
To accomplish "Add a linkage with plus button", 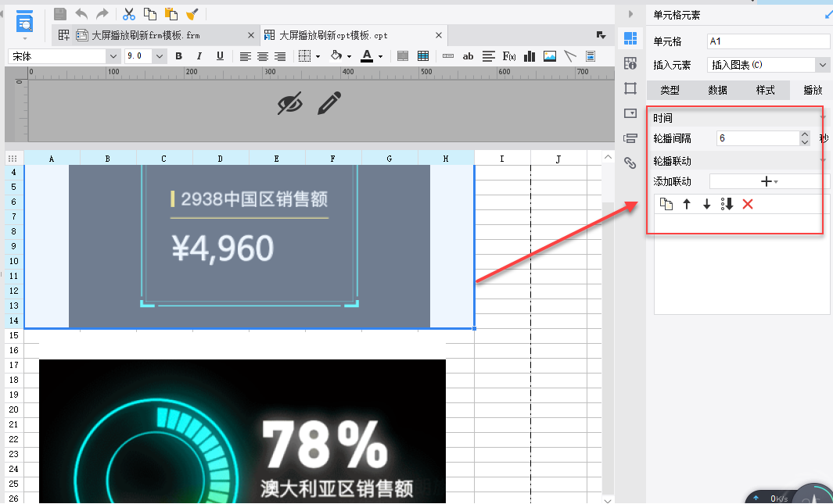I will (x=769, y=181).
